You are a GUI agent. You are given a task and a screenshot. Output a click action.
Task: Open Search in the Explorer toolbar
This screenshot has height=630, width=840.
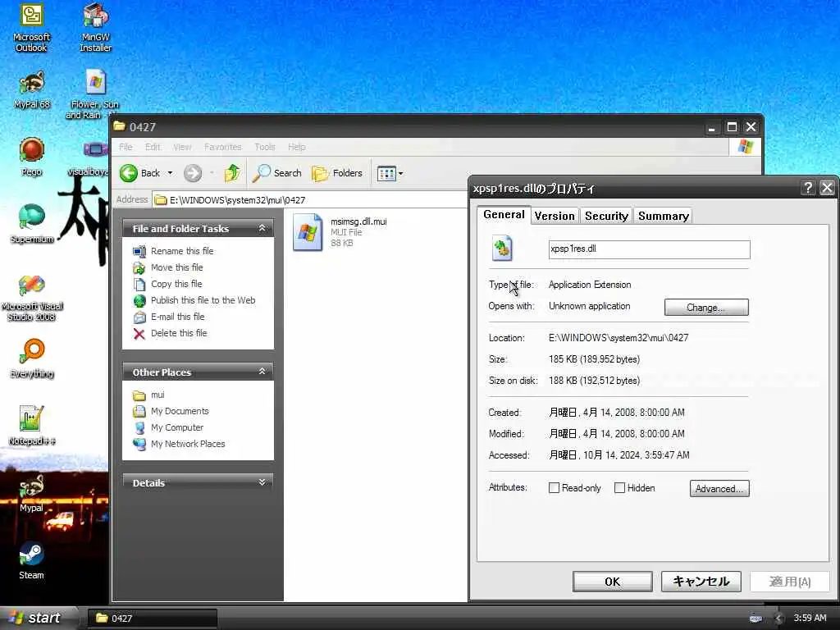[276, 173]
